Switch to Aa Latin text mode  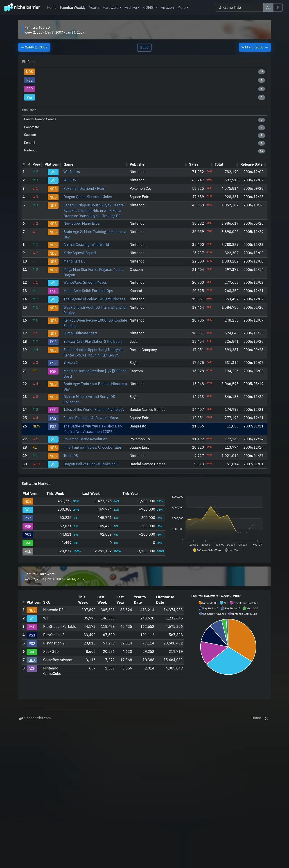pos(268,7)
